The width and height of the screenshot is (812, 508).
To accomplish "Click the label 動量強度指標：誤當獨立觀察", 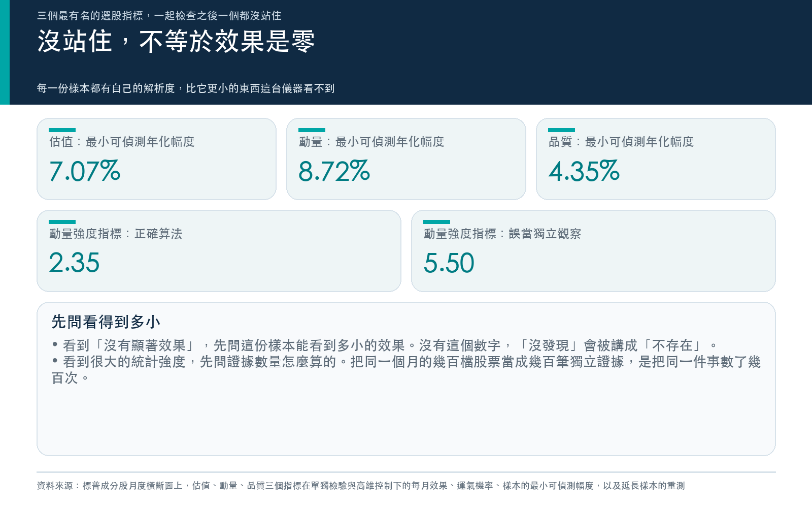I will (502, 234).
